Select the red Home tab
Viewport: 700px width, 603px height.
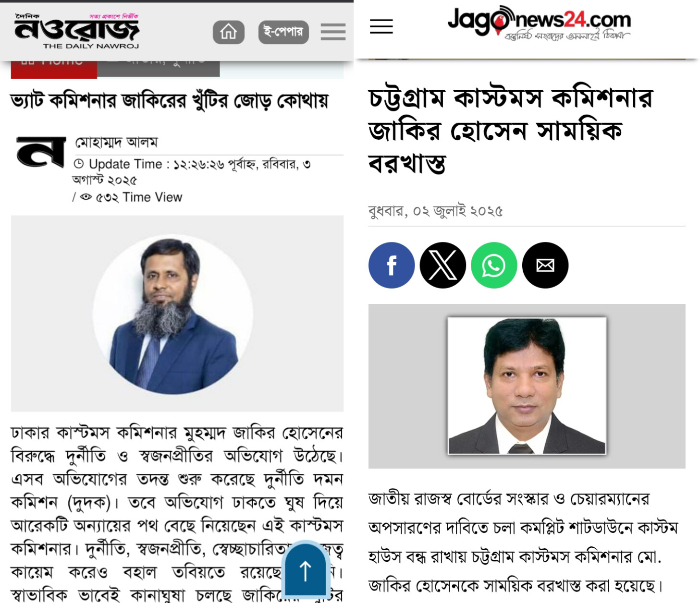pos(54,69)
